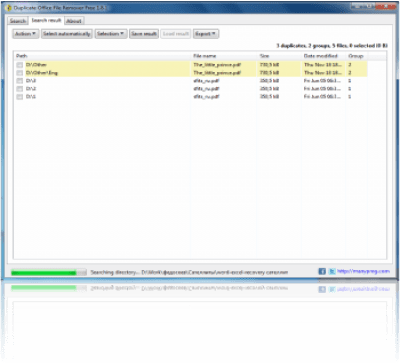Click the path text D:\Other\Eng
Viewport: 400px width, 364px height.
pyautogui.click(x=42, y=73)
